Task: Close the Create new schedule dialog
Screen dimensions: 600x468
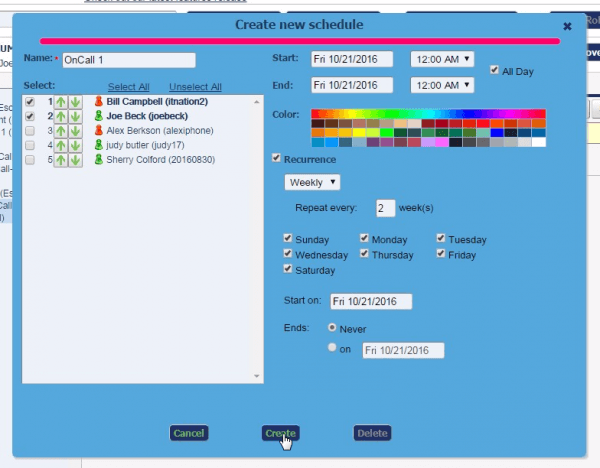Action: click(567, 26)
